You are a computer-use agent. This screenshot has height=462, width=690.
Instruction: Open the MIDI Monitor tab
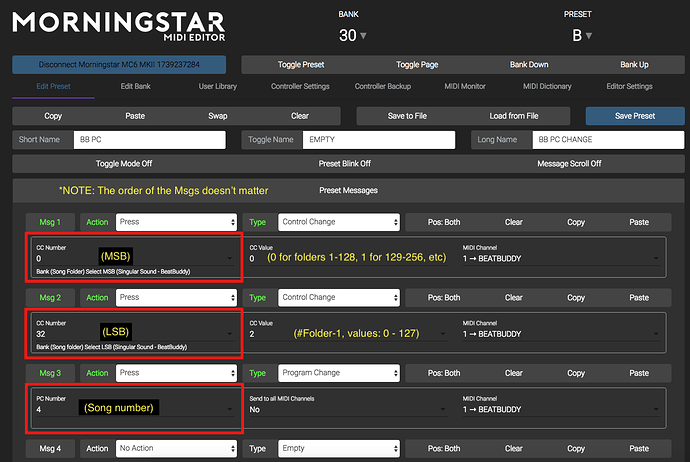(x=465, y=86)
